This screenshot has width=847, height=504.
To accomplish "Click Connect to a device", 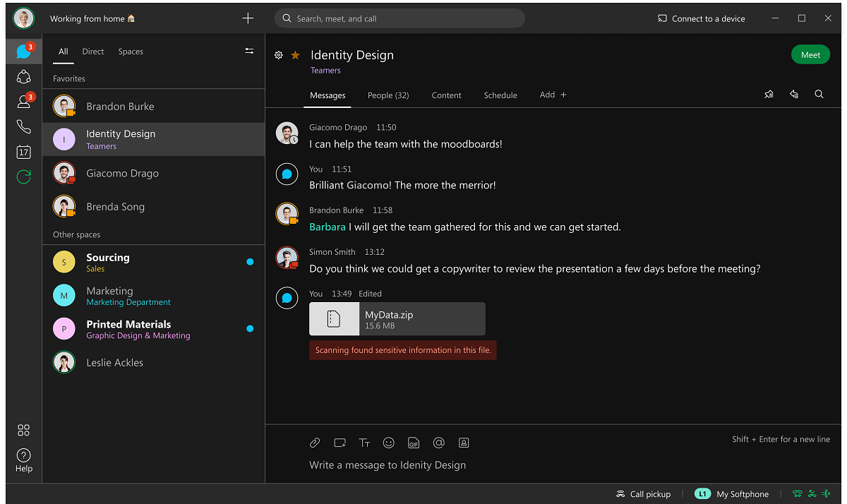I will (x=701, y=19).
